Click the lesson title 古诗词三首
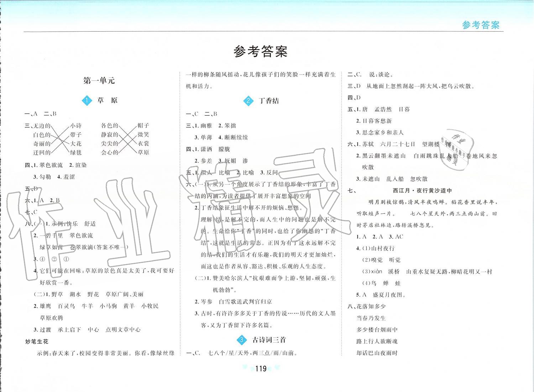 [x=269, y=340]
